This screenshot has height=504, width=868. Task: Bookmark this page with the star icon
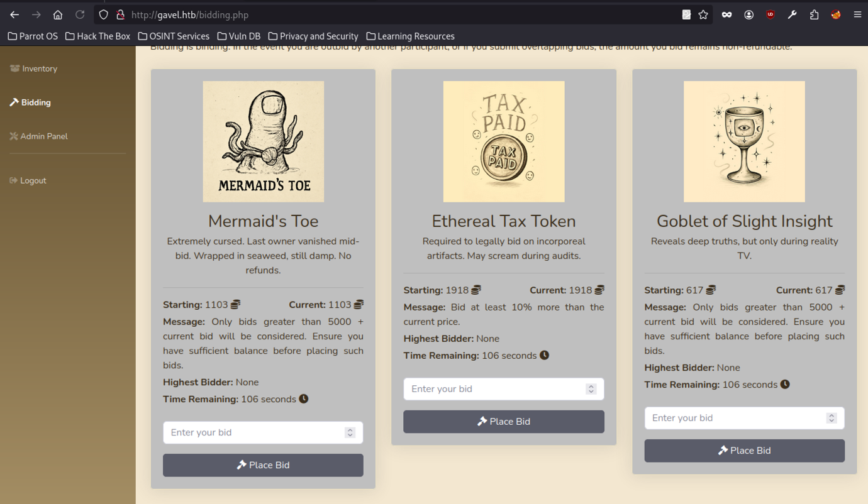[703, 14]
